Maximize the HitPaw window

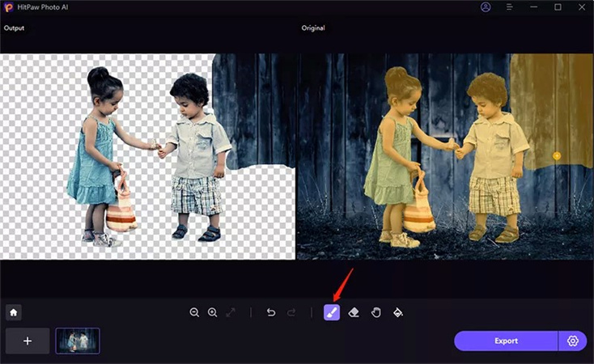558,6
